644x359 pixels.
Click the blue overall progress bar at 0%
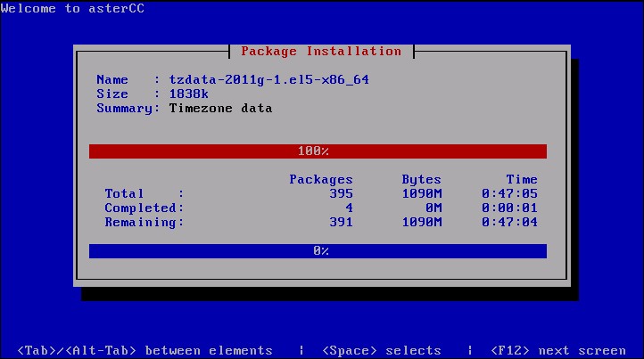point(318,251)
